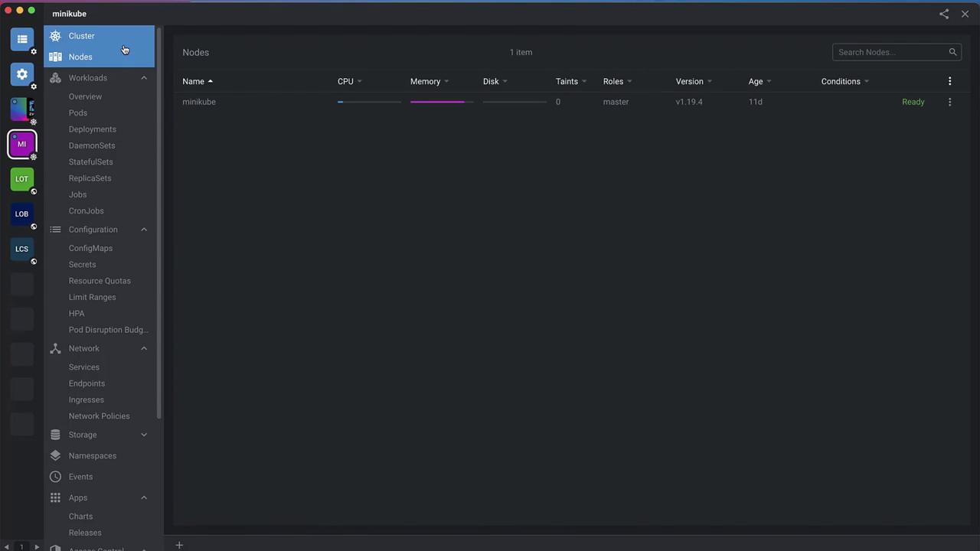Show DaemonSets

click(x=92, y=145)
